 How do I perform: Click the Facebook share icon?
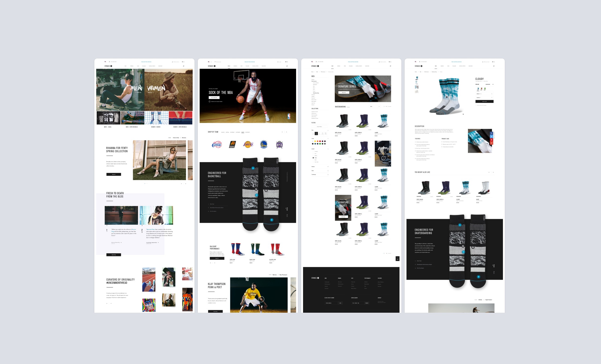(x=492, y=133)
